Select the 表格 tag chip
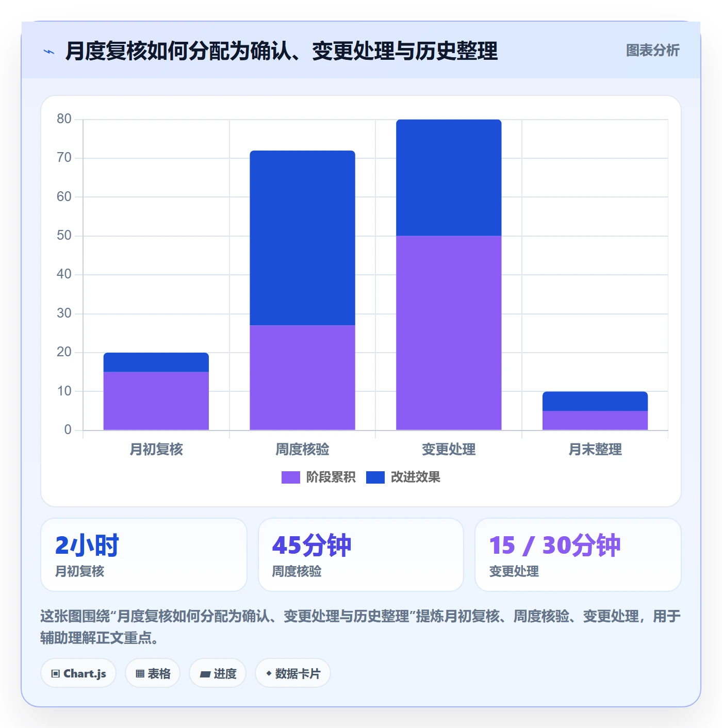The image size is (722, 728). [x=153, y=673]
